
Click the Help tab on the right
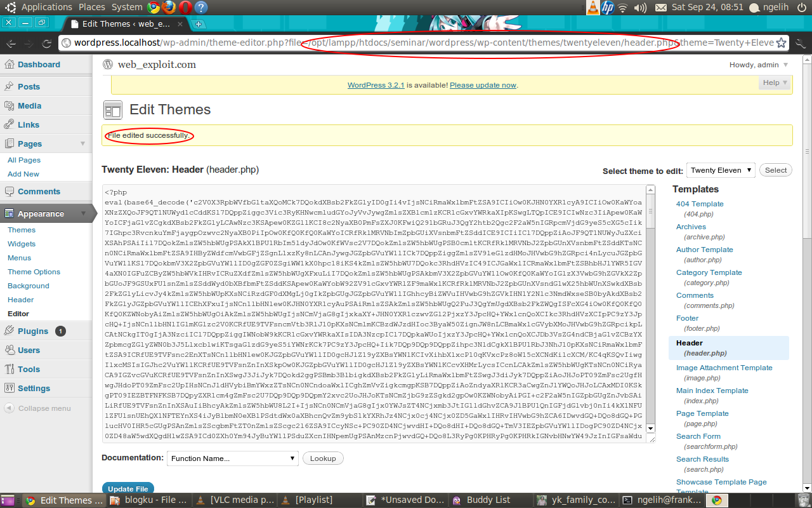point(774,83)
